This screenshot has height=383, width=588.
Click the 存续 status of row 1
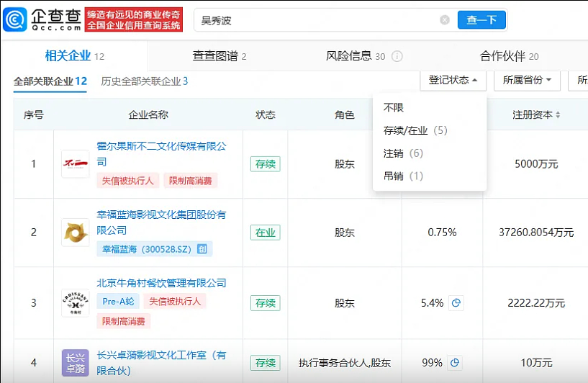[266, 164]
